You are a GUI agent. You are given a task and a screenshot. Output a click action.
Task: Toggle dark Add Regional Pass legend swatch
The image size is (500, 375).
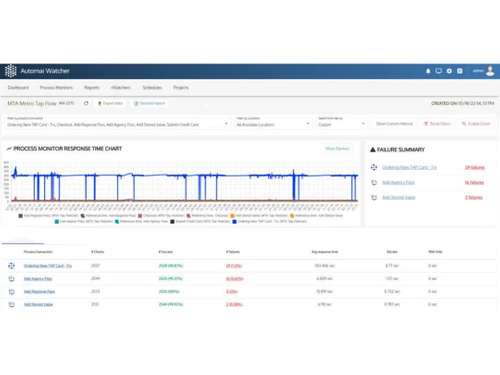tap(21, 216)
